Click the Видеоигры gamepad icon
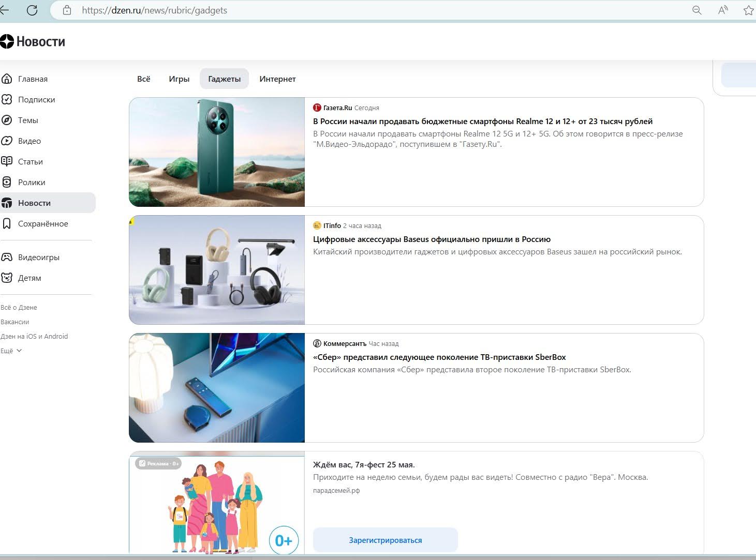Viewport: 756px width, 560px height. tap(7, 257)
